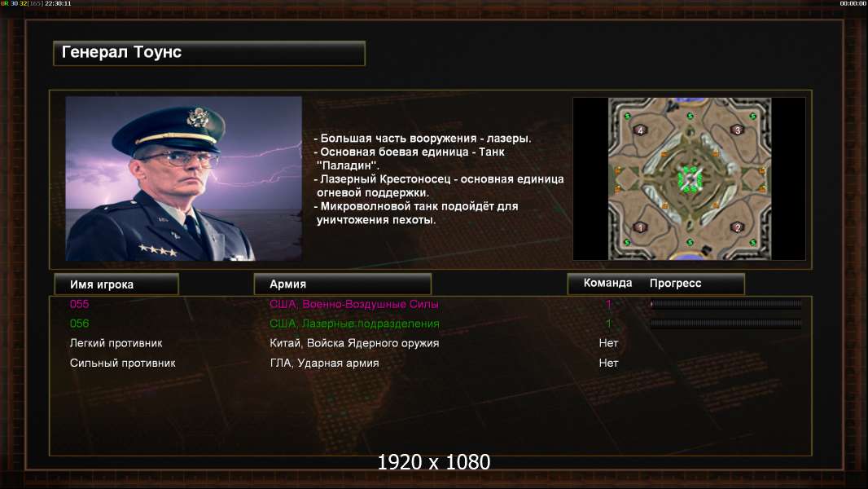The height and width of the screenshot is (489, 868).
Task: Select the "США, Лазерные подразделения" army entry
Action: (x=354, y=324)
